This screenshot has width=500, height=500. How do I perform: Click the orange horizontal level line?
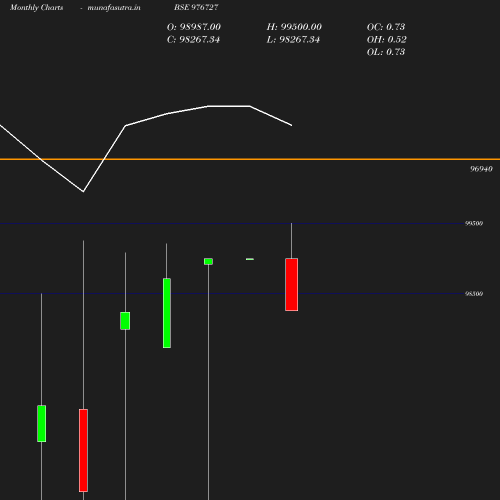click(250, 159)
